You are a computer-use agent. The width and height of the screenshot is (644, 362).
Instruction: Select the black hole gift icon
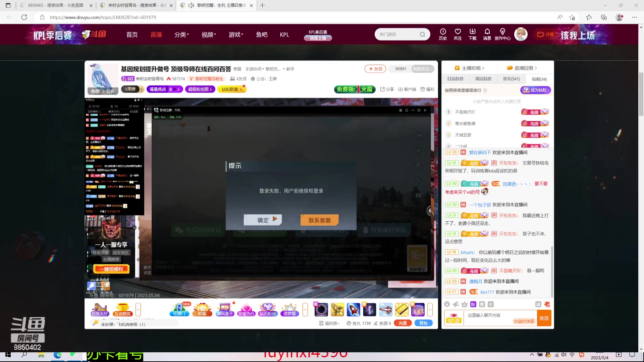[321, 309]
